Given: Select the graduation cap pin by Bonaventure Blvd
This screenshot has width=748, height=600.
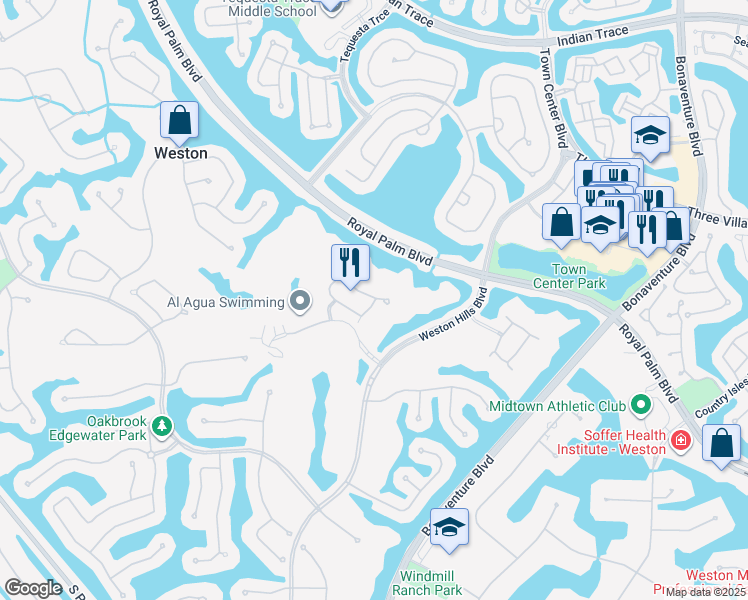Looking at the screenshot, I should point(650,138).
